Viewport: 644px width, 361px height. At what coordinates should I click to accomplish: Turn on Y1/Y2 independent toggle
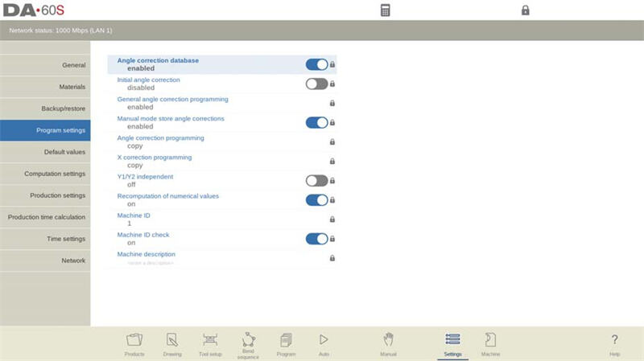pos(316,181)
